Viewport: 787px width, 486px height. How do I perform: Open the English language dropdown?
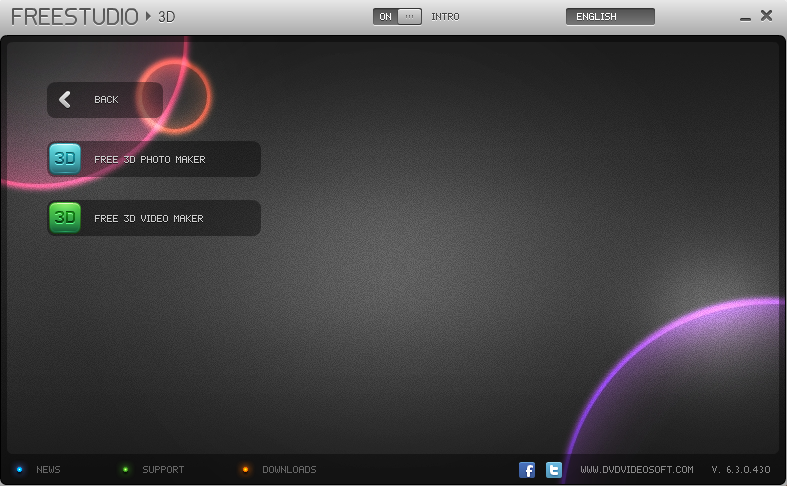pos(610,17)
